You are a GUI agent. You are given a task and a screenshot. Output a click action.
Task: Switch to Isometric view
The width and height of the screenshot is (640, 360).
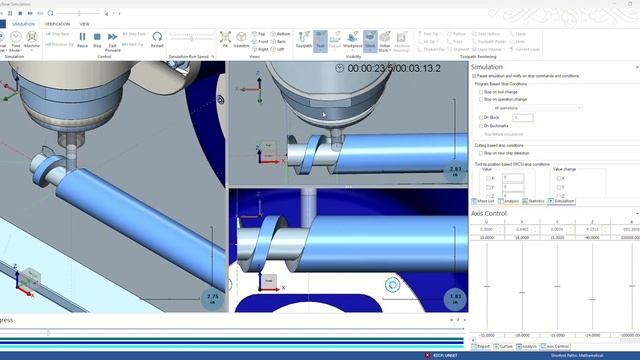click(x=241, y=40)
